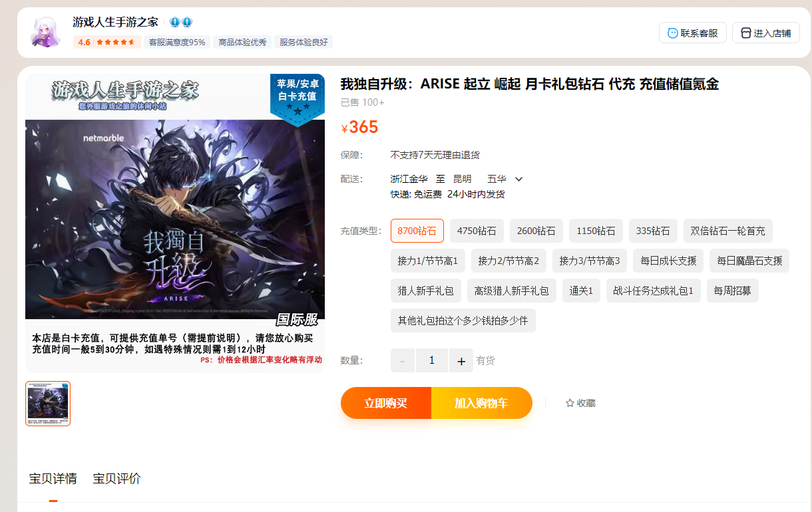Decrease quantity with minus button
Viewport: 812px width, 512px height.
pyautogui.click(x=403, y=360)
